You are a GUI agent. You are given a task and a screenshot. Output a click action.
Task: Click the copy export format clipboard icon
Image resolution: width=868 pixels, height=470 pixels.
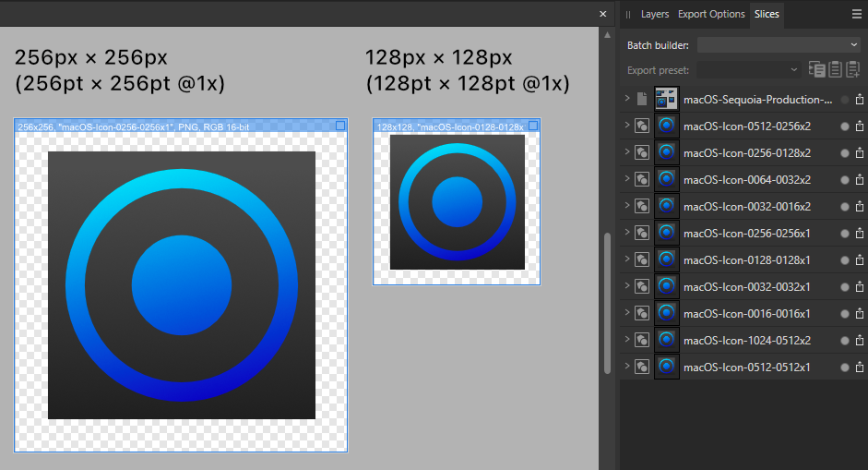[x=836, y=70]
